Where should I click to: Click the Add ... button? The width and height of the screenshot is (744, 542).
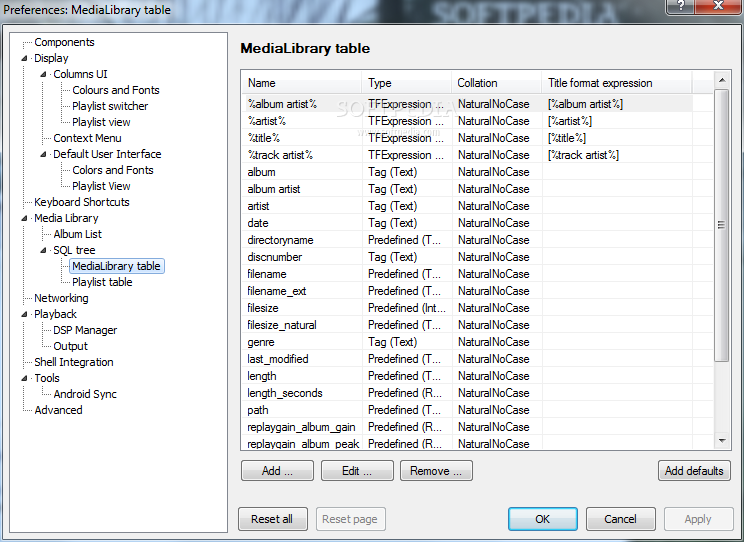(277, 471)
